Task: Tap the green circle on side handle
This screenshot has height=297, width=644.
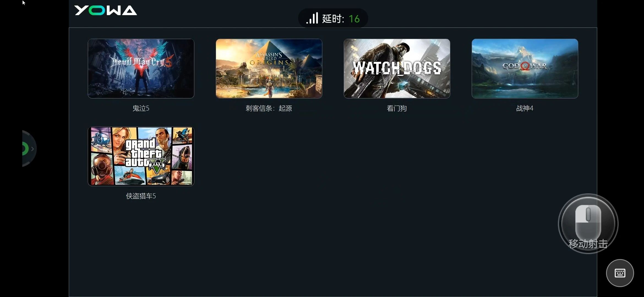Action: (25, 149)
